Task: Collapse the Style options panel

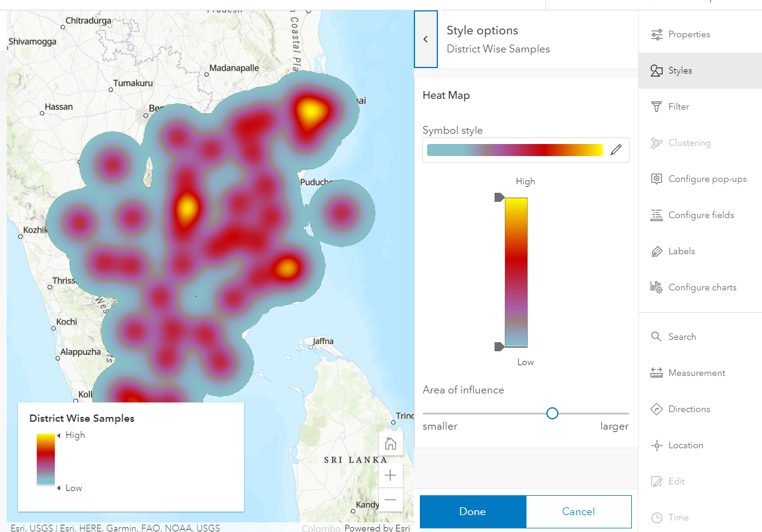Action: pos(426,39)
